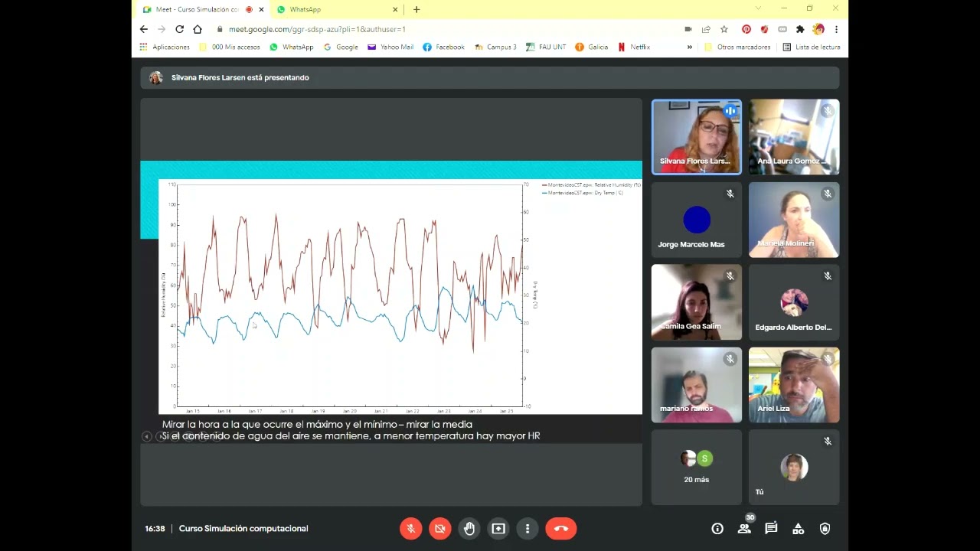Raise hand in the meeting
Viewport: 980px width, 551px height.
pyautogui.click(x=469, y=528)
